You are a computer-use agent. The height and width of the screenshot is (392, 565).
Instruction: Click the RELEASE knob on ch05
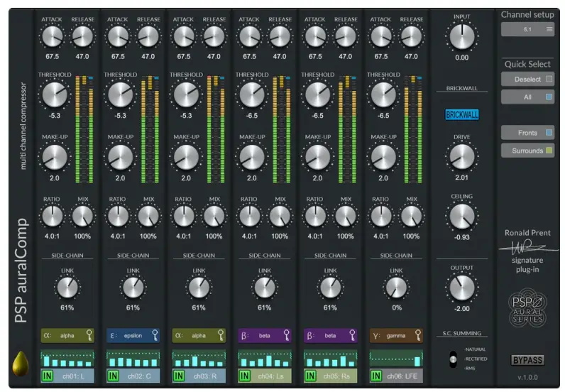click(346, 36)
